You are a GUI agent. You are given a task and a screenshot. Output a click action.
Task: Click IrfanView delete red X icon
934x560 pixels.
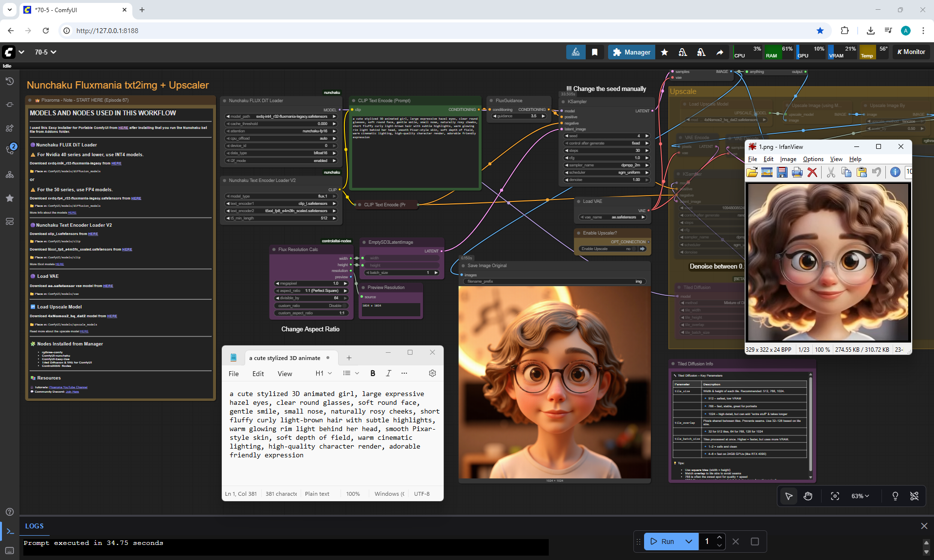pyautogui.click(x=812, y=172)
